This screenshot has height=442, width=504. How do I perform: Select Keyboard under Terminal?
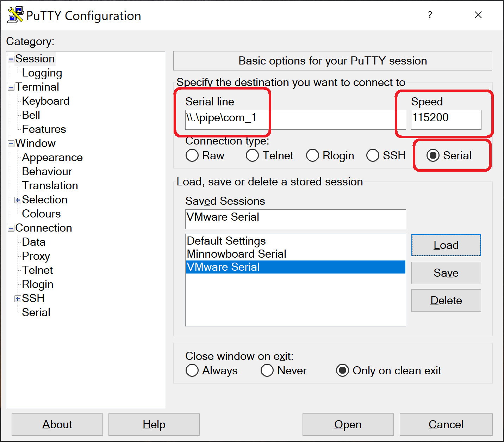tap(45, 101)
